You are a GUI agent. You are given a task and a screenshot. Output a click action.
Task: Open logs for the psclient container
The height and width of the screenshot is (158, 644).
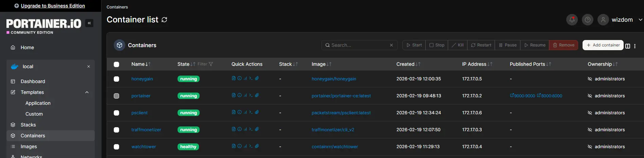point(234,112)
